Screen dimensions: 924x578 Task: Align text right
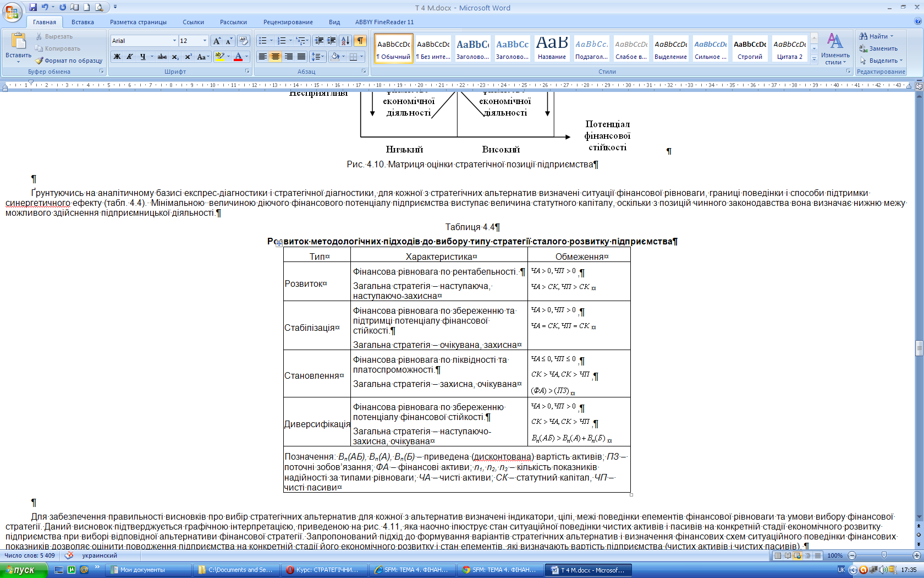point(288,57)
